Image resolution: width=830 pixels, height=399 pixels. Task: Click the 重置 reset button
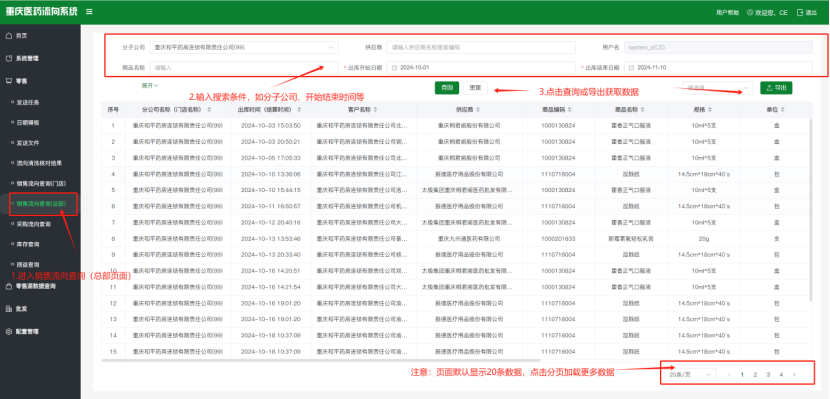point(475,88)
